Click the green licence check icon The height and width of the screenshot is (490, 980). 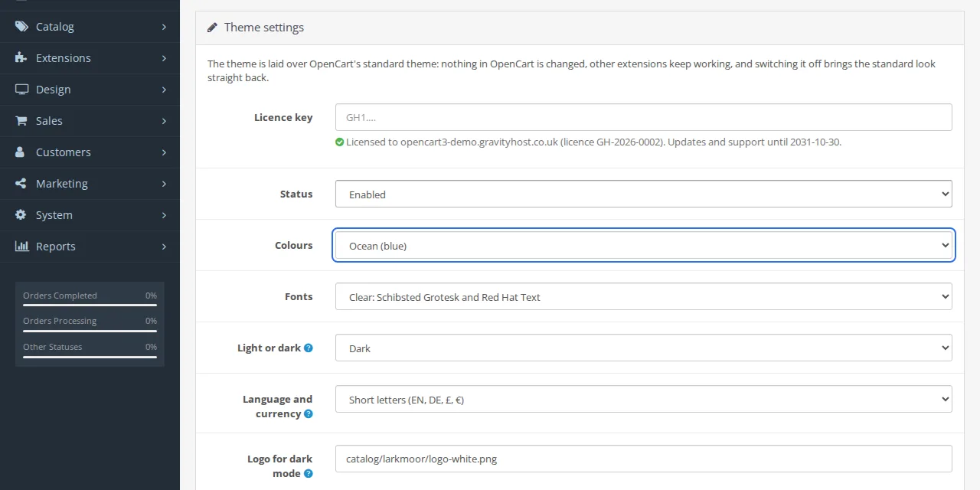339,142
